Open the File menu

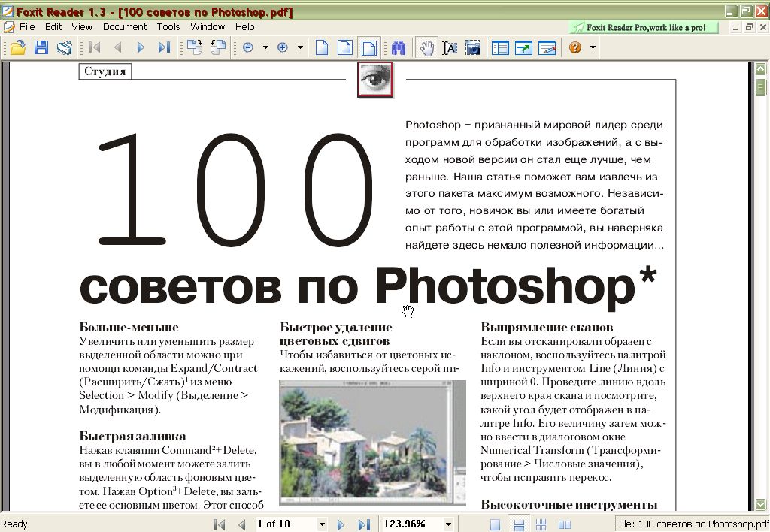click(x=27, y=26)
